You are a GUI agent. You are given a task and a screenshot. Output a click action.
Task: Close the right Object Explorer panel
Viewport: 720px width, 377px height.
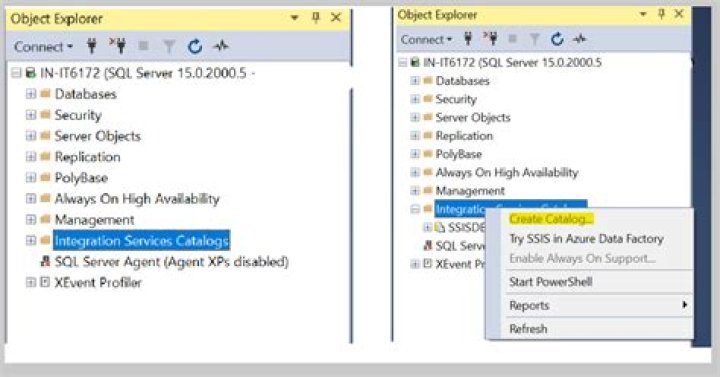[679, 14]
